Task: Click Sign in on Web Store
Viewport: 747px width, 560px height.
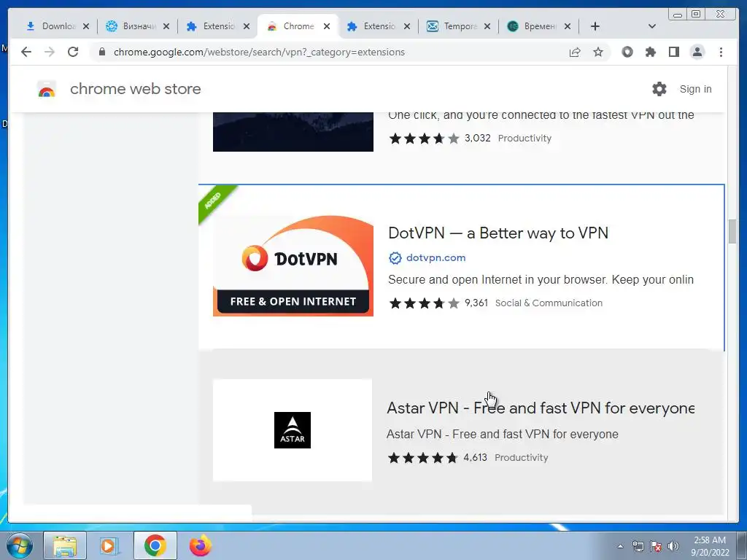Action: [695, 89]
